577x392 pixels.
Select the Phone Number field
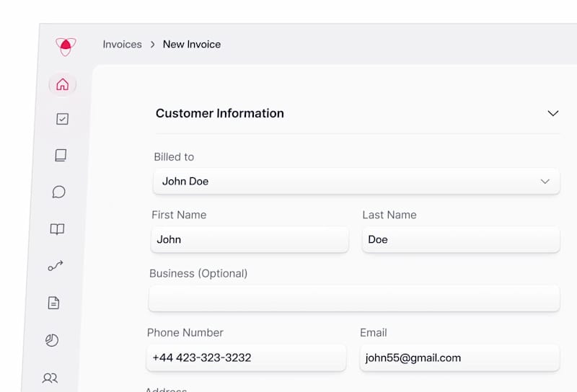pyautogui.click(x=246, y=357)
